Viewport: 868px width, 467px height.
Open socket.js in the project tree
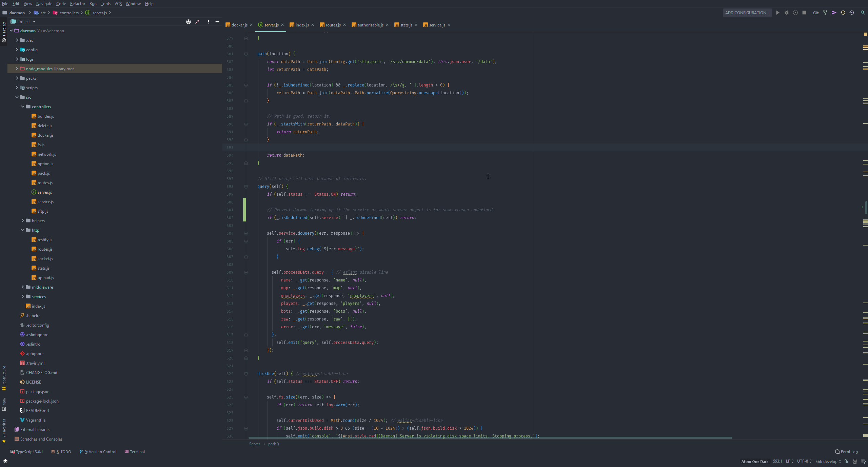point(45,259)
